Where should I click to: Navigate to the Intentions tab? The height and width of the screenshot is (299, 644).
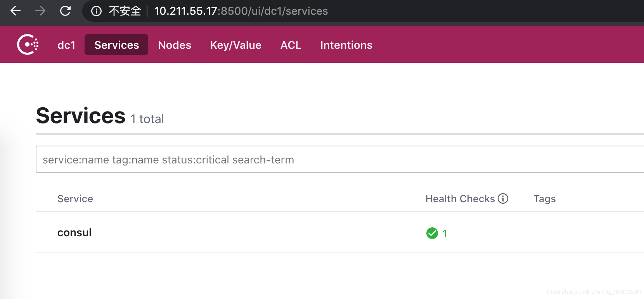click(346, 45)
